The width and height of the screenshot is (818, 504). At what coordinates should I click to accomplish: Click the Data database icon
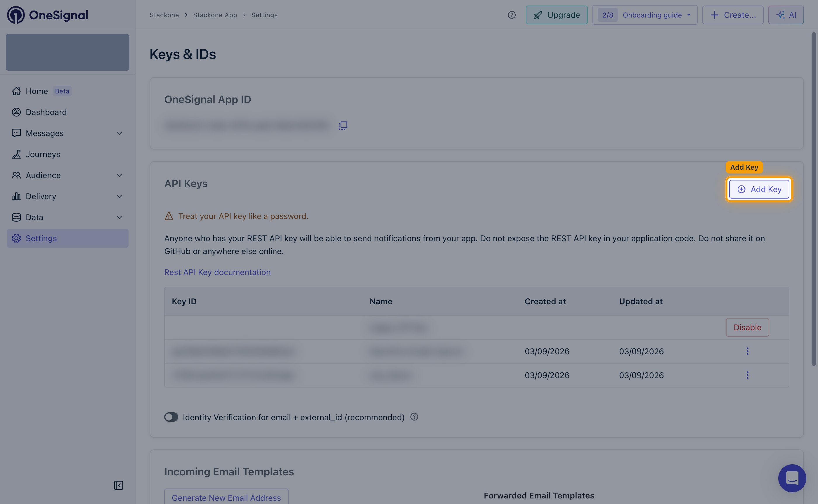[x=16, y=217]
